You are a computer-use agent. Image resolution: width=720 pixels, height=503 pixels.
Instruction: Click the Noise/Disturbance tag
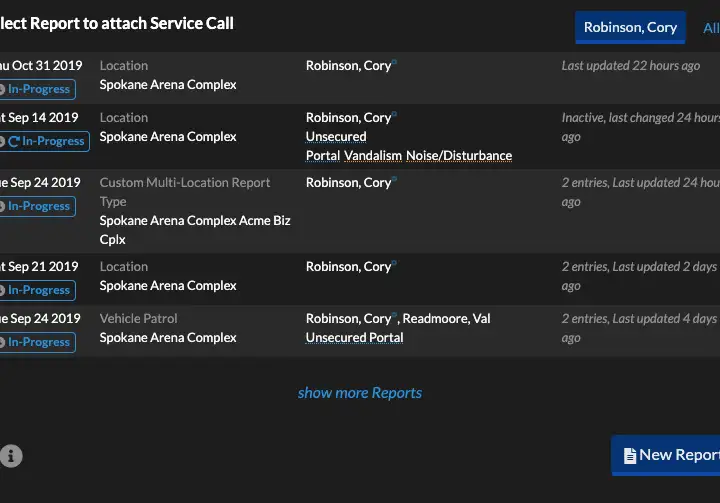click(459, 156)
